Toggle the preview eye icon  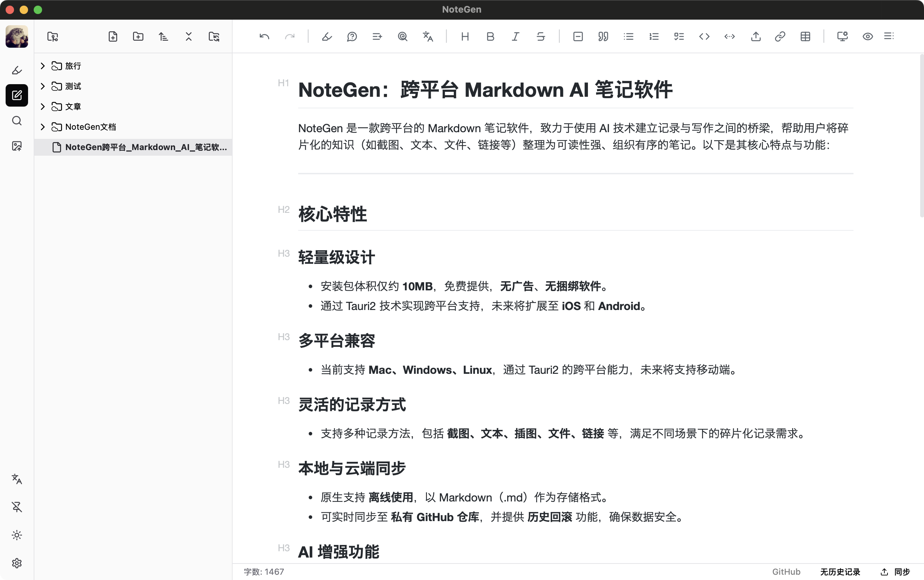pos(868,36)
